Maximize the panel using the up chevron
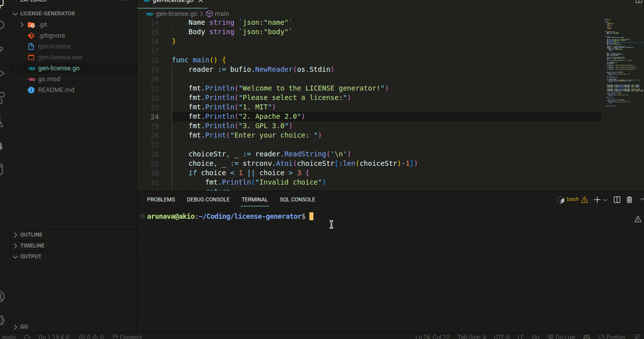The width and height of the screenshot is (644, 339). 642,200
